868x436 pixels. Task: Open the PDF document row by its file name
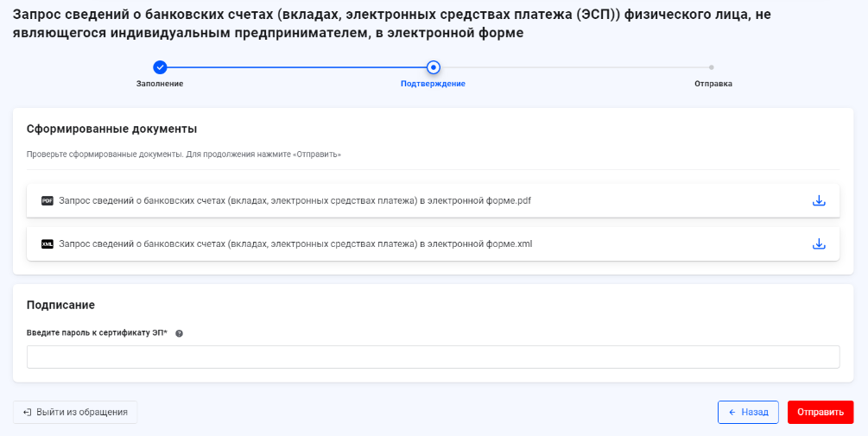tap(295, 201)
